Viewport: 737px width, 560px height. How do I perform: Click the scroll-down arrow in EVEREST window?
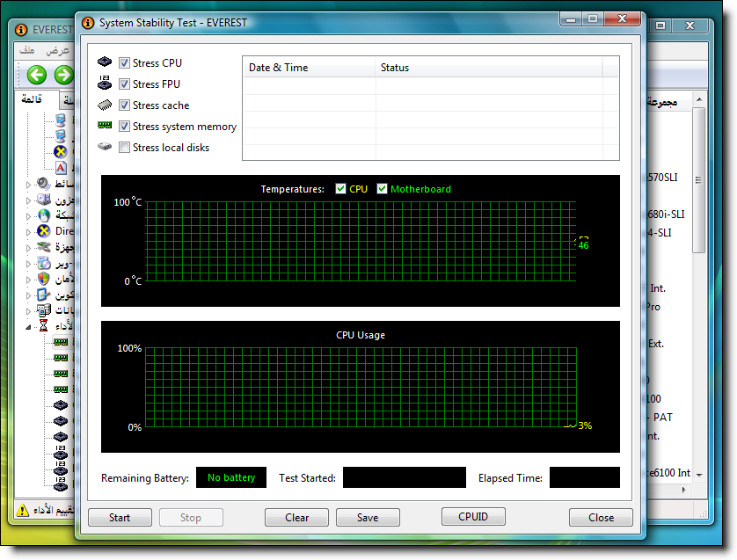click(x=699, y=475)
